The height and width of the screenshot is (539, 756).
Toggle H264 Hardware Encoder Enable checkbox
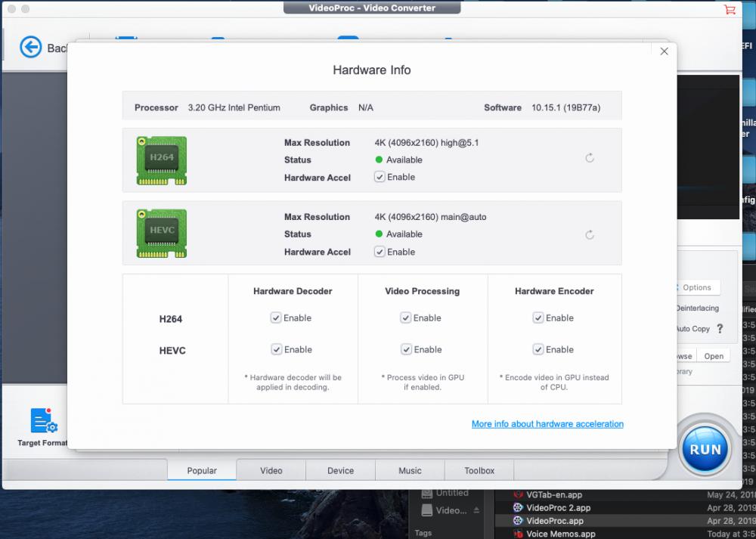(x=538, y=318)
